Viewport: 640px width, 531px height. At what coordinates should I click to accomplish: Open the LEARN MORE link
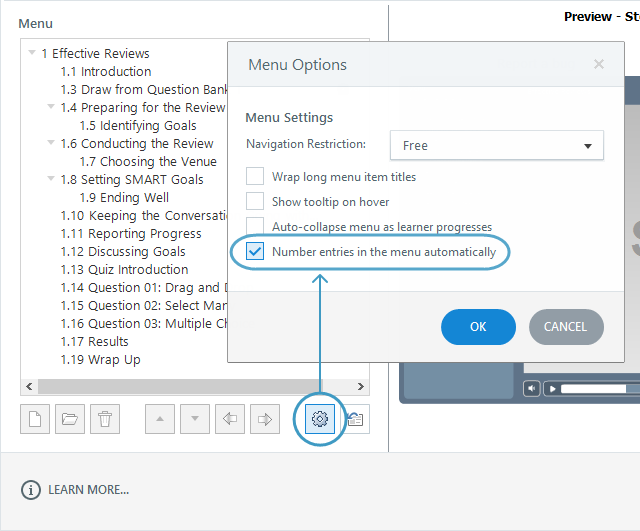coord(88,490)
